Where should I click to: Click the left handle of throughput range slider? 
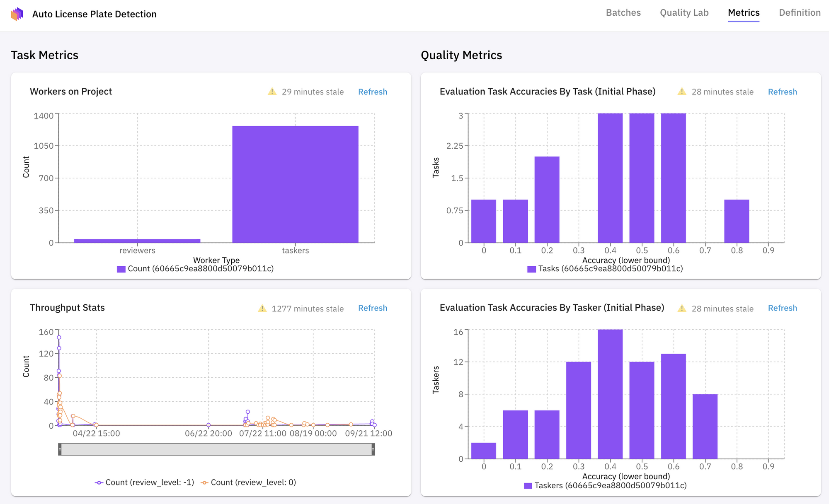pyautogui.click(x=60, y=449)
